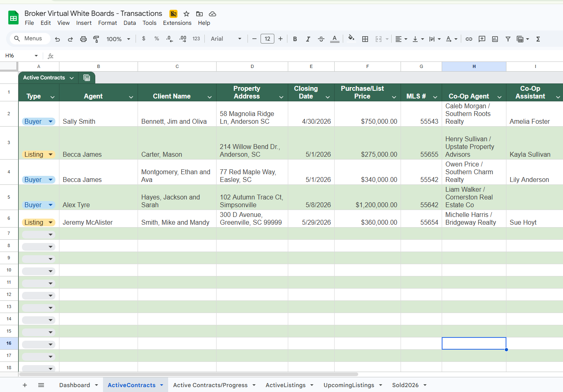Open more number formats (123)
This screenshot has width=563, height=392.
[x=196, y=39]
